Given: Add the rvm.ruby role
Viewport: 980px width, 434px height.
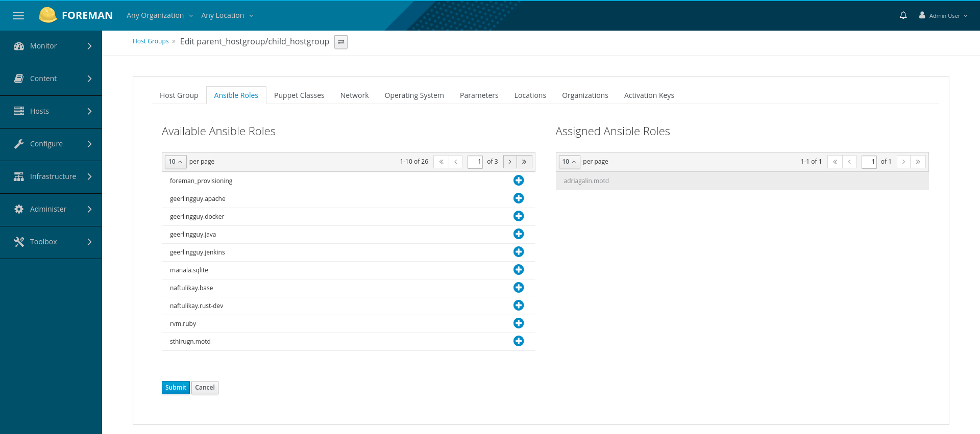Looking at the screenshot, I should [x=519, y=323].
